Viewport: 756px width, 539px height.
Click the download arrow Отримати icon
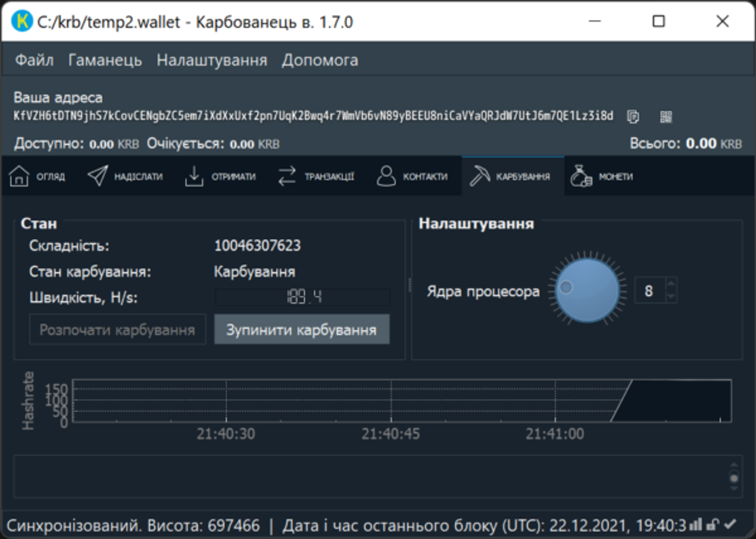pyautogui.click(x=194, y=176)
